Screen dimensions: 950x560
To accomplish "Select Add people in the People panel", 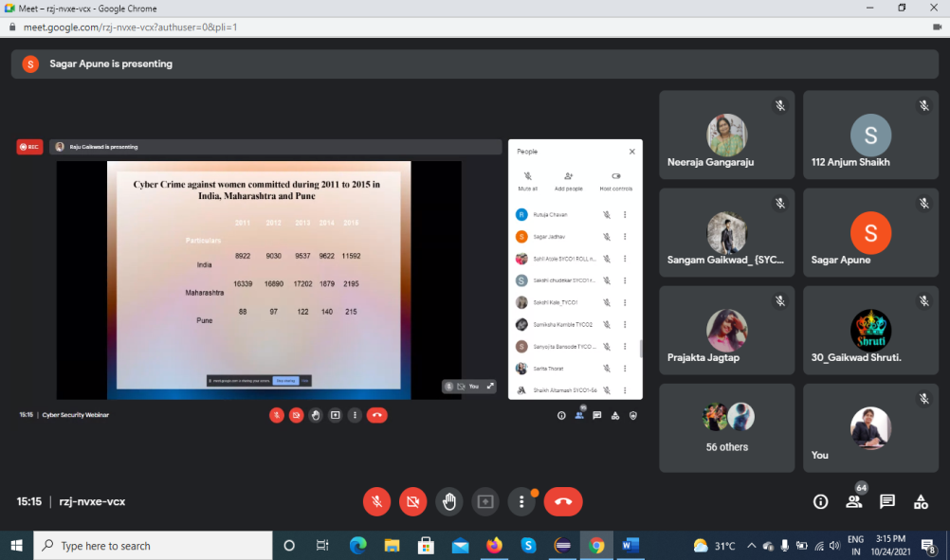I will pyautogui.click(x=568, y=176).
